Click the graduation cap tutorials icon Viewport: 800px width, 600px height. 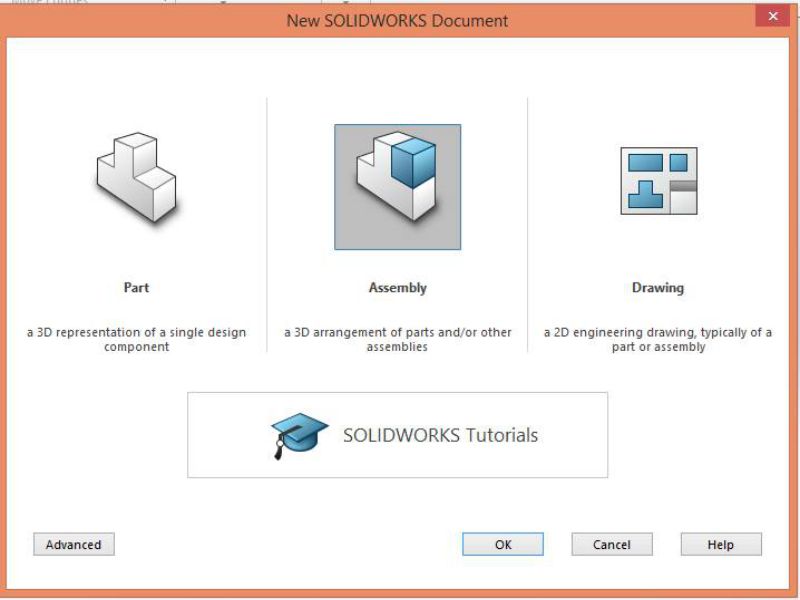click(x=299, y=436)
